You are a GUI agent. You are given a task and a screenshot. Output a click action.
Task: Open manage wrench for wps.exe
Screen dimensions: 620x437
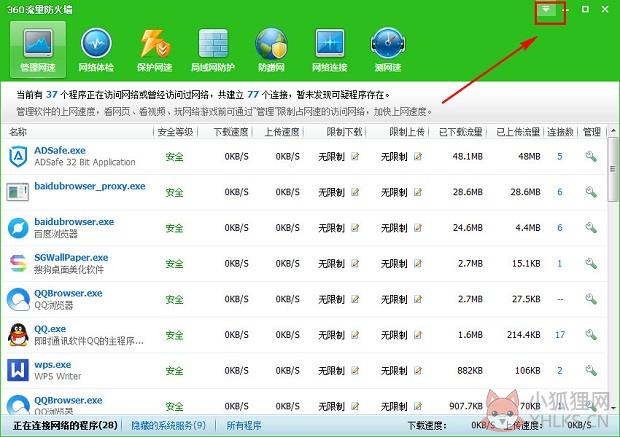[x=591, y=371]
